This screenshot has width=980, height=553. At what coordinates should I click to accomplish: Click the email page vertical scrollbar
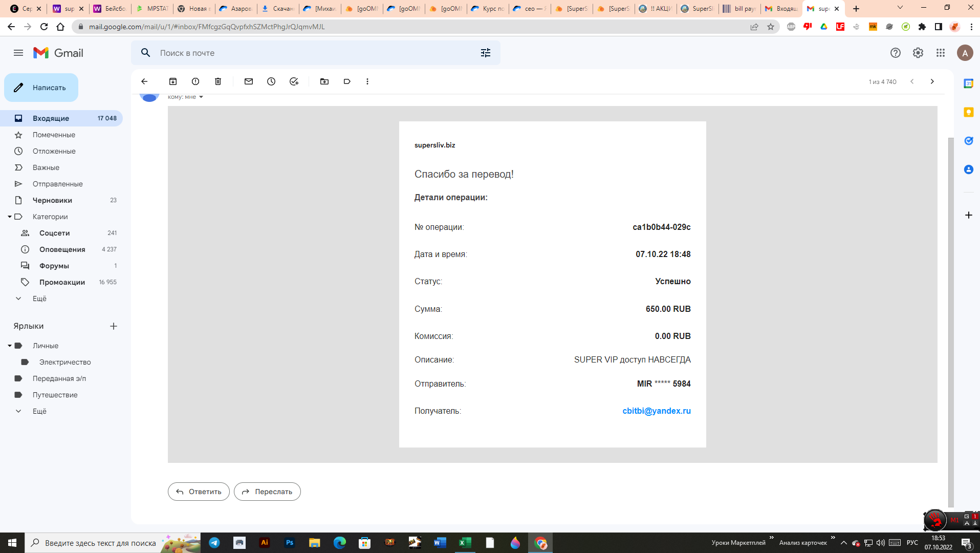(x=951, y=322)
